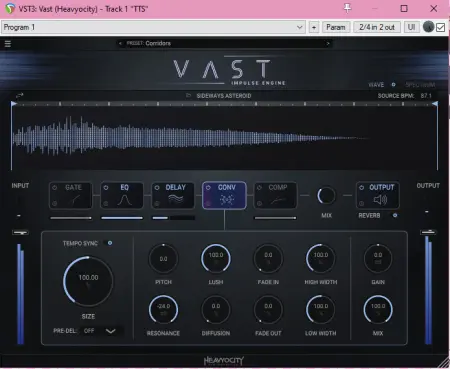Click the SIDEWAYS ASTEROID impulse name

(x=224, y=96)
